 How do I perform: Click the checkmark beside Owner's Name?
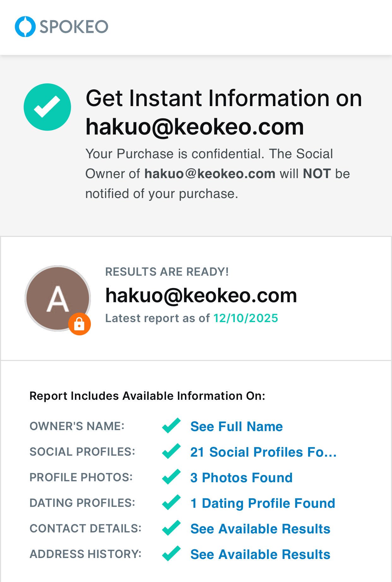point(171,426)
